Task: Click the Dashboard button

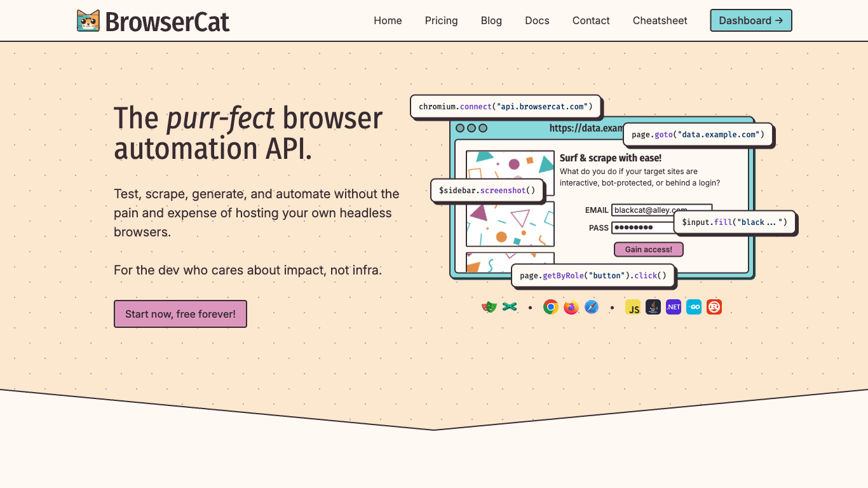Action: (751, 20)
